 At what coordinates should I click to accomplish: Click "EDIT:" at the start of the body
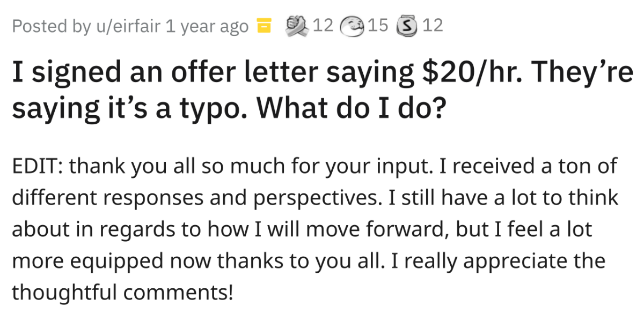tap(36, 167)
